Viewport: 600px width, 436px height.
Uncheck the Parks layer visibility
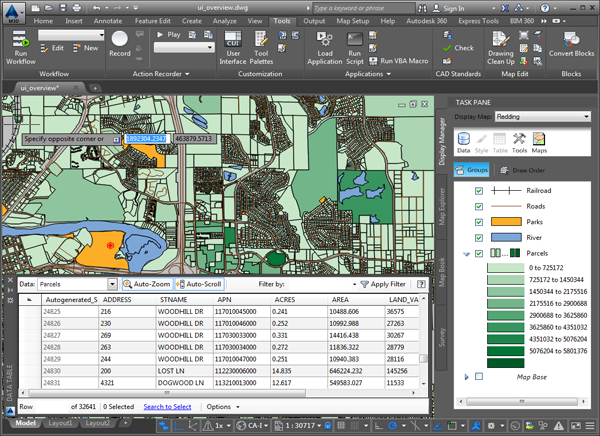click(480, 222)
